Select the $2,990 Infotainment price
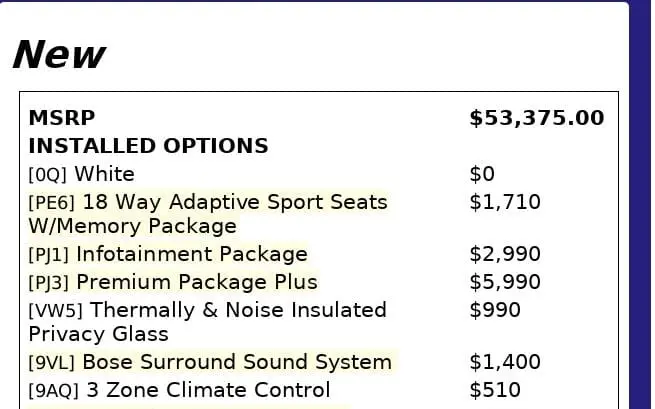655x409 pixels. click(x=505, y=254)
